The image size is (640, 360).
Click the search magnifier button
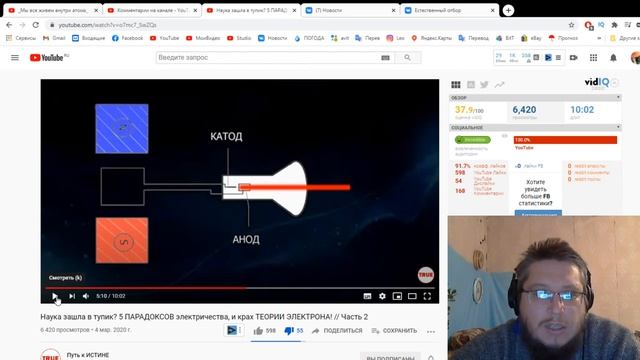click(407, 58)
